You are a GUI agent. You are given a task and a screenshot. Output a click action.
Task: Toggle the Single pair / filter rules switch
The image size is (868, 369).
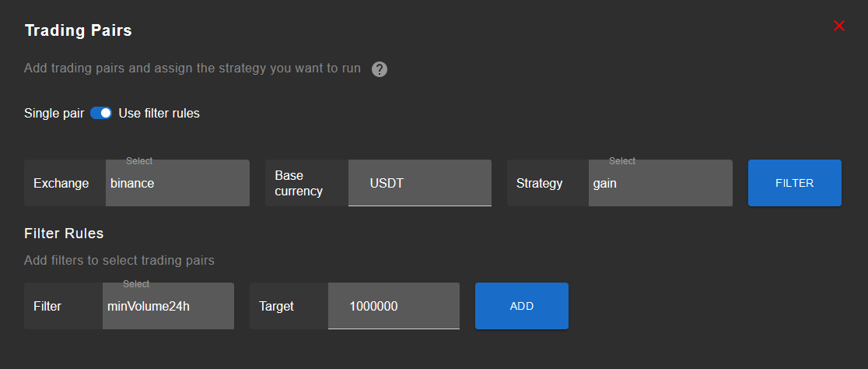pyautogui.click(x=101, y=113)
